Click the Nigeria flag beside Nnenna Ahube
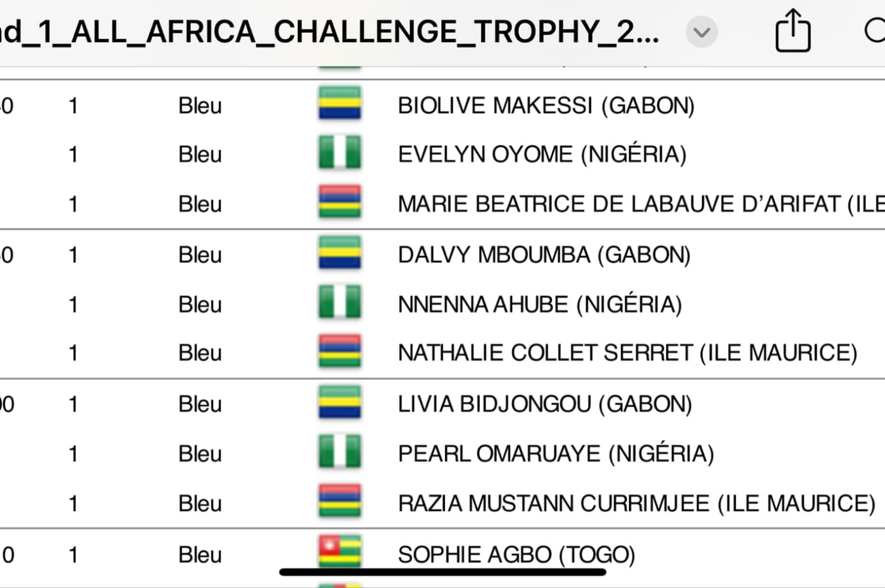The height and width of the screenshot is (588, 885). click(340, 302)
